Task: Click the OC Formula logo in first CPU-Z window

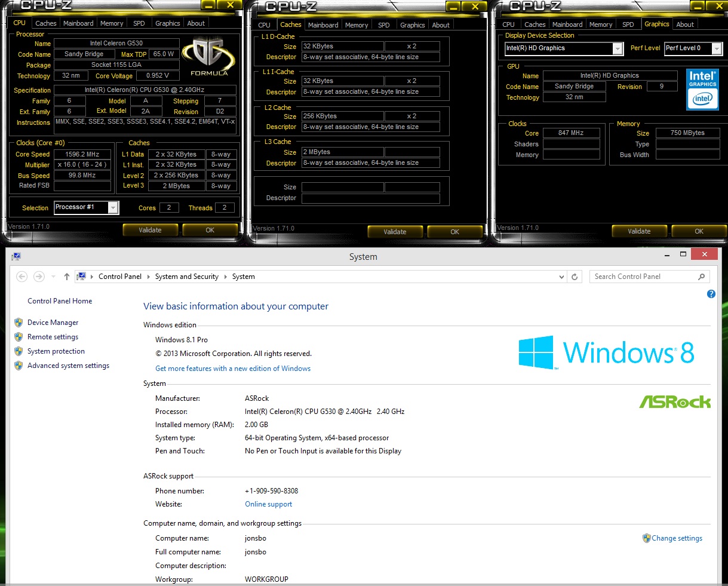Action: 209,57
